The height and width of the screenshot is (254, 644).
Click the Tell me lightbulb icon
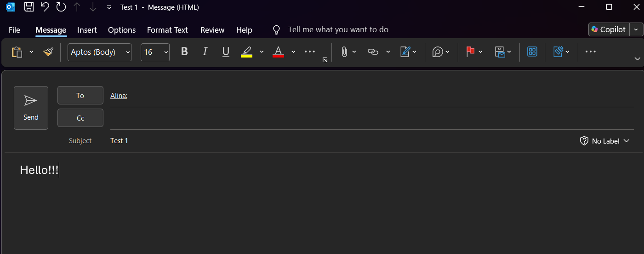click(x=276, y=30)
